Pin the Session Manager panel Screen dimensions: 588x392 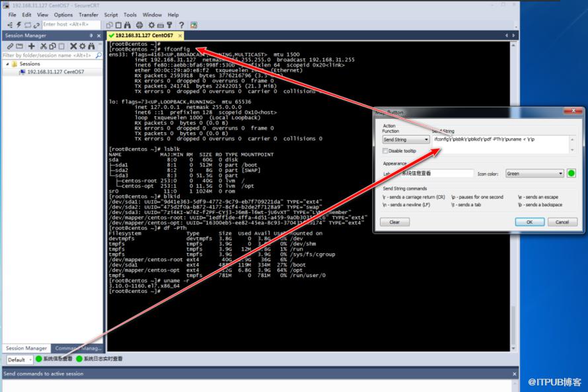coord(91,36)
